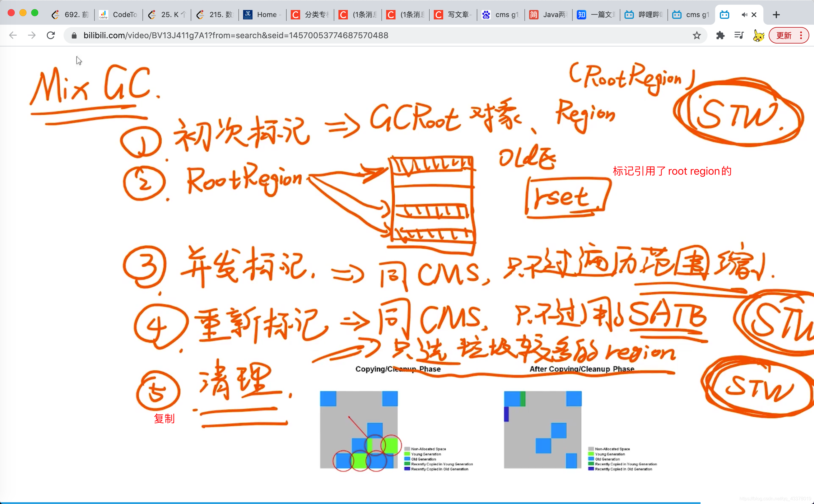
Task: Switch to the Home tab
Action: click(262, 15)
